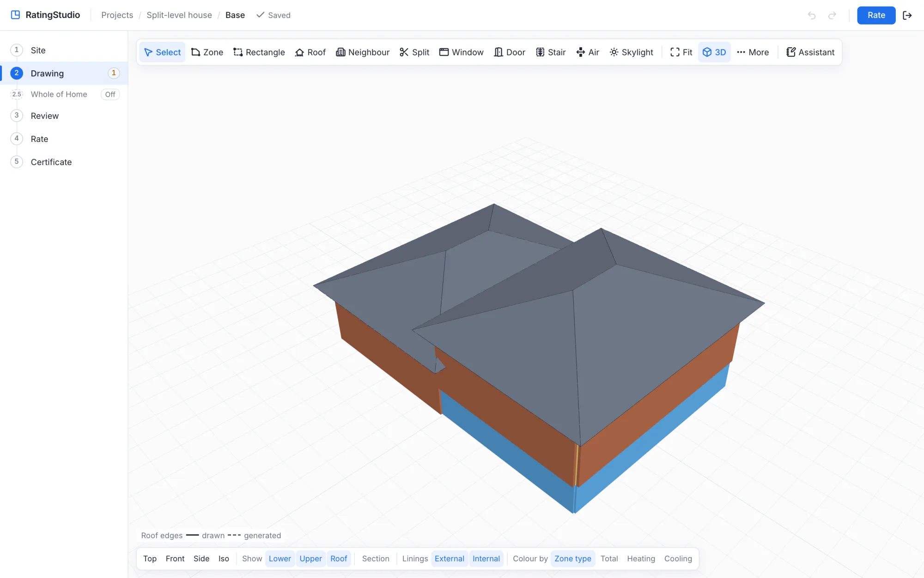Use the Split scissors tool

pyautogui.click(x=414, y=52)
